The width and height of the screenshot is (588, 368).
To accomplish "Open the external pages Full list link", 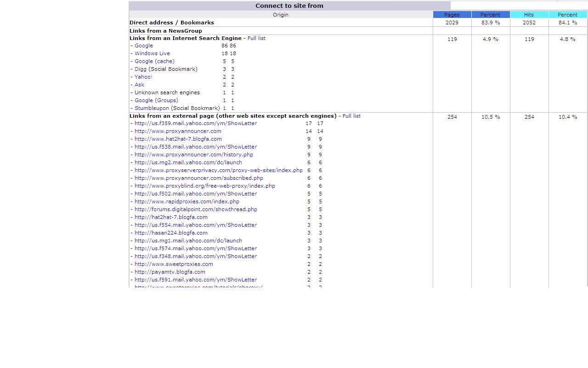I will [351, 116].
